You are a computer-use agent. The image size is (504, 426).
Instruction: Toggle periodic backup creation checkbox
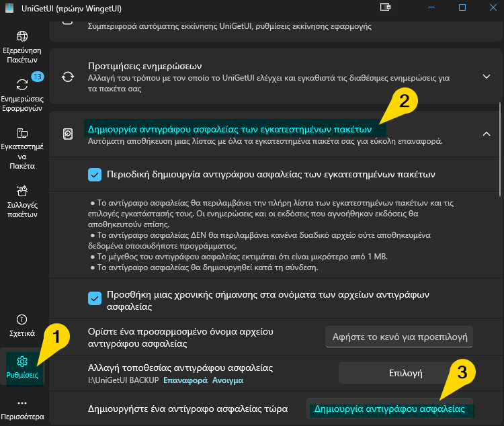coord(95,175)
